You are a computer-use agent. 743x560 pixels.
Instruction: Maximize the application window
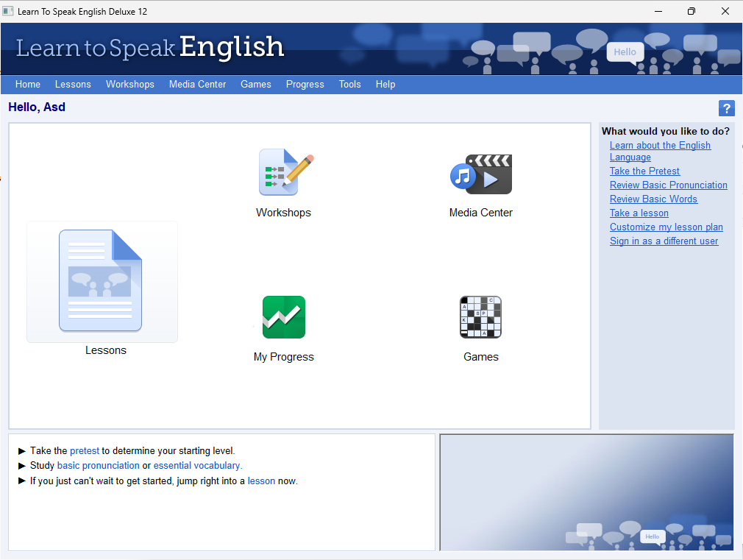692,11
